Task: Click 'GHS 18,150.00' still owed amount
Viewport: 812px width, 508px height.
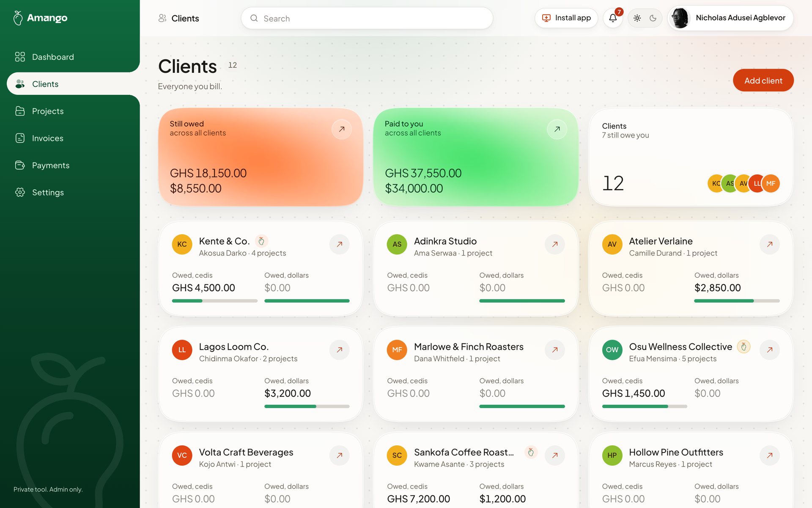Action: (x=208, y=173)
